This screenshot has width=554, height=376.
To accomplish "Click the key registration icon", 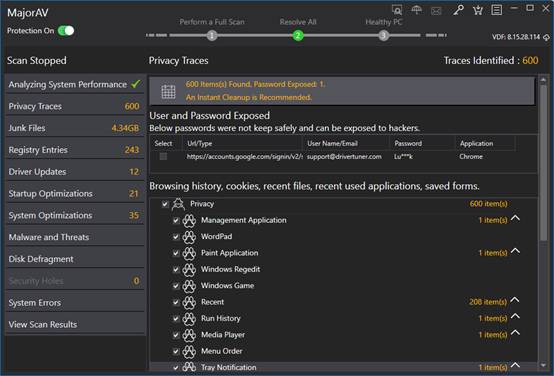I will [x=458, y=10].
